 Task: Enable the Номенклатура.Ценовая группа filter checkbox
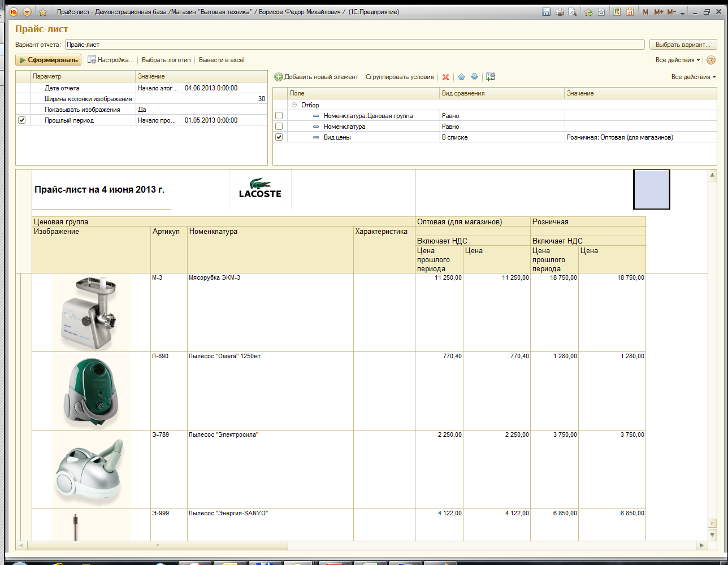279,116
